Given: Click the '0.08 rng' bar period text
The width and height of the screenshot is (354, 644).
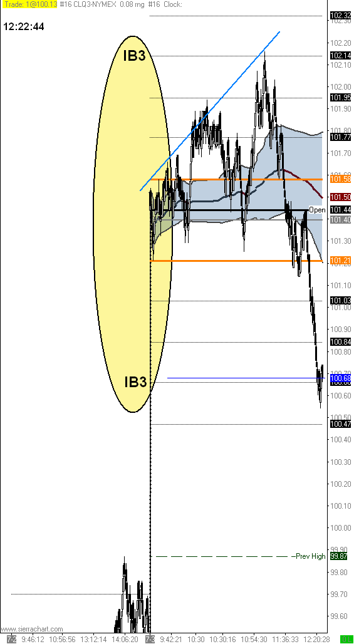Looking at the screenshot, I should pos(133,4).
